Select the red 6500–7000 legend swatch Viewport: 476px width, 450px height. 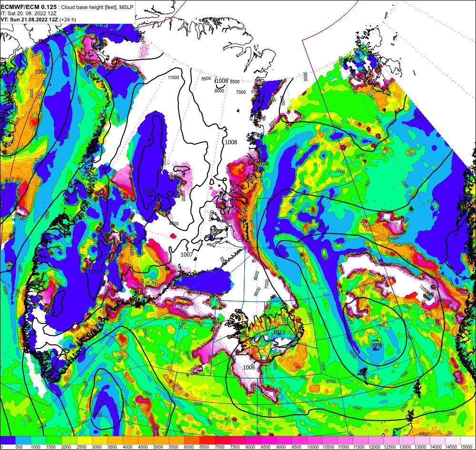(x=208, y=440)
